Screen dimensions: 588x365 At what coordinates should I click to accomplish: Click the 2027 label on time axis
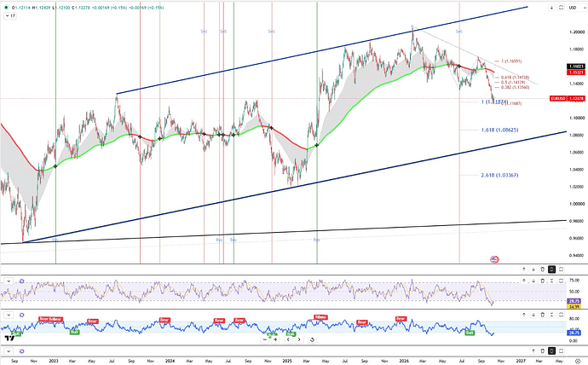coord(521,361)
